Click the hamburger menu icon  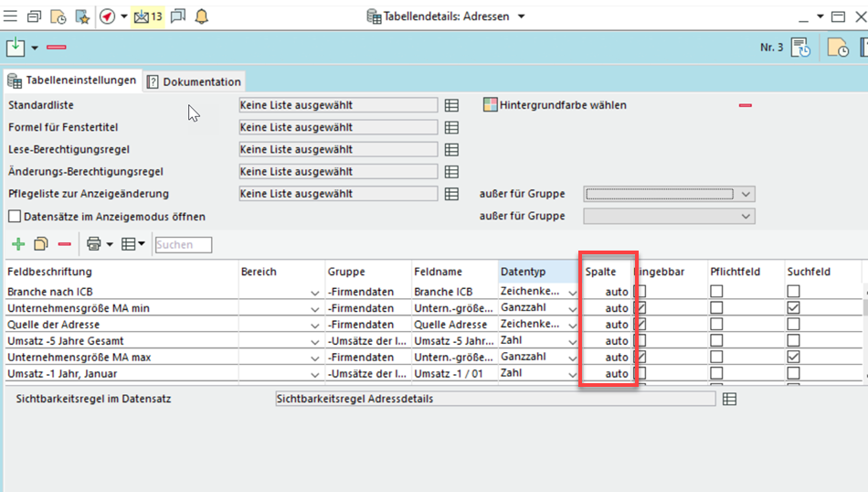click(11, 16)
